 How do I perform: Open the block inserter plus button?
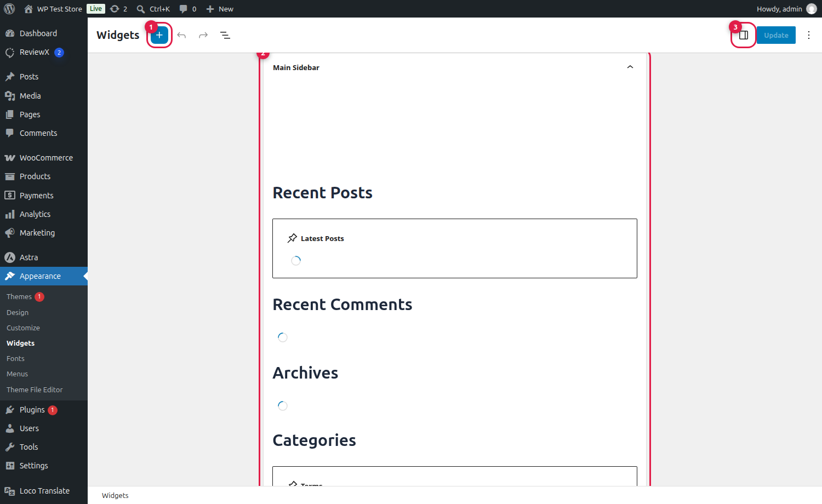[x=159, y=35]
